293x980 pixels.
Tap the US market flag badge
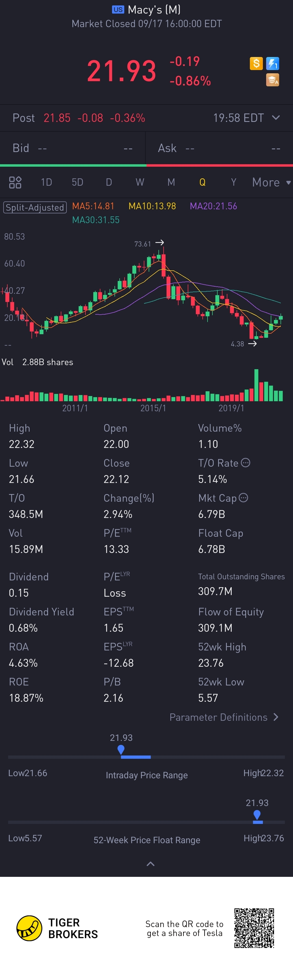[x=118, y=10]
